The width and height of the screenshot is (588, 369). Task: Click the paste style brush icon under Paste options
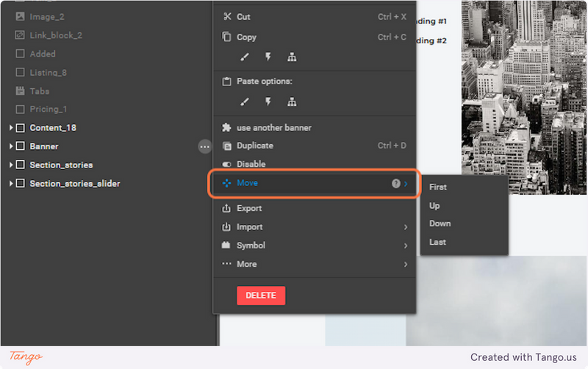pyautogui.click(x=245, y=101)
